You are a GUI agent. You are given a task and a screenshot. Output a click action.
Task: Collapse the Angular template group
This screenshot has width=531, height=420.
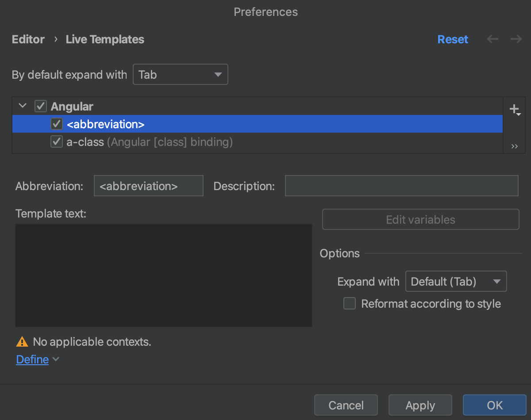(x=23, y=107)
